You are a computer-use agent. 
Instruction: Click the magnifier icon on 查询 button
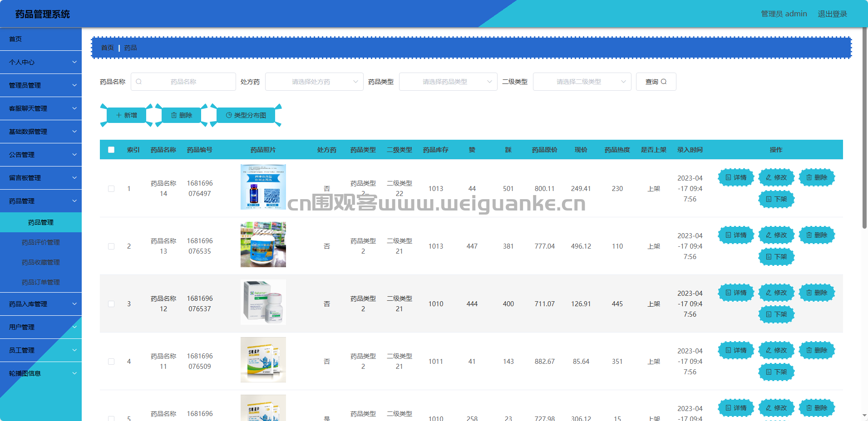[664, 82]
